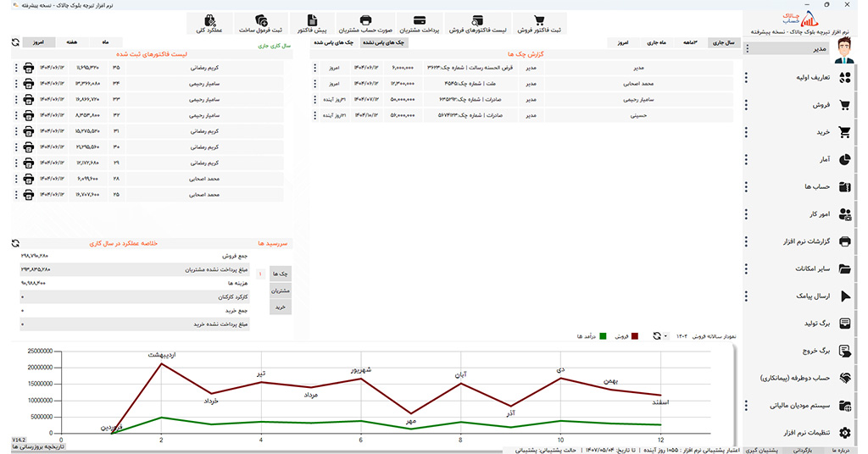Open پرداخت مشتریان card icon in toolbar

pos(420,20)
